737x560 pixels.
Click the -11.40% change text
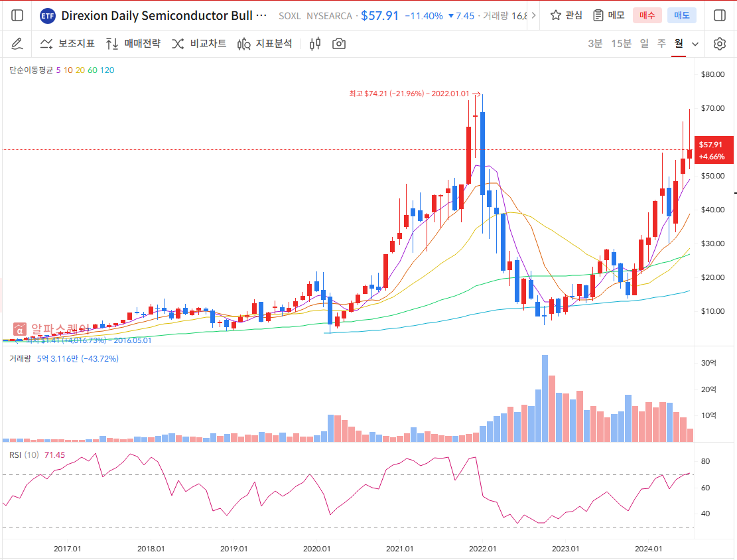424,16
